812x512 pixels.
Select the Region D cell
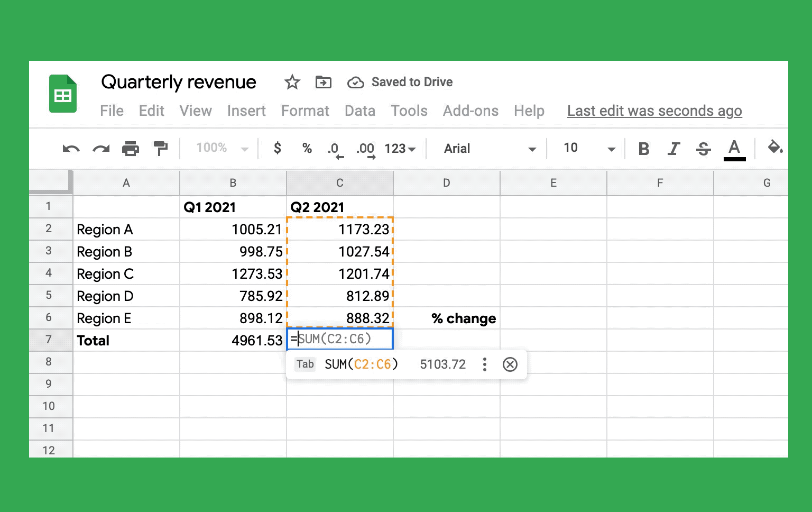coord(126,296)
